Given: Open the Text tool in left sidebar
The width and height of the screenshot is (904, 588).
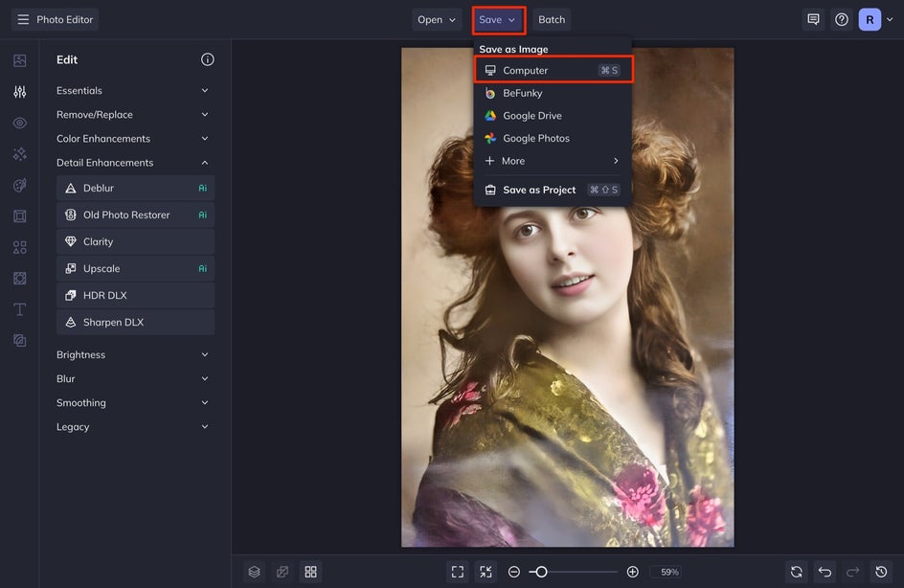Looking at the screenshot, I should pyautogui.click(x=19, y=309).
